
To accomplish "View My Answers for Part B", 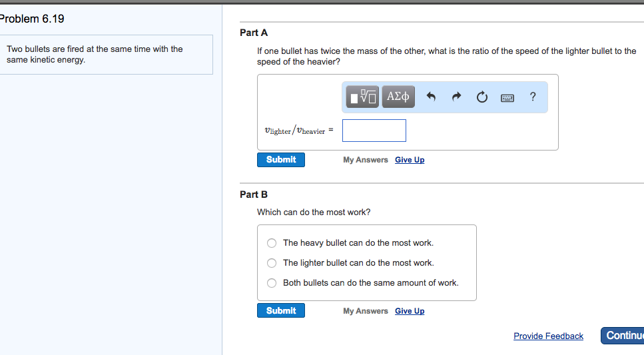I will (x=365, y=311).
